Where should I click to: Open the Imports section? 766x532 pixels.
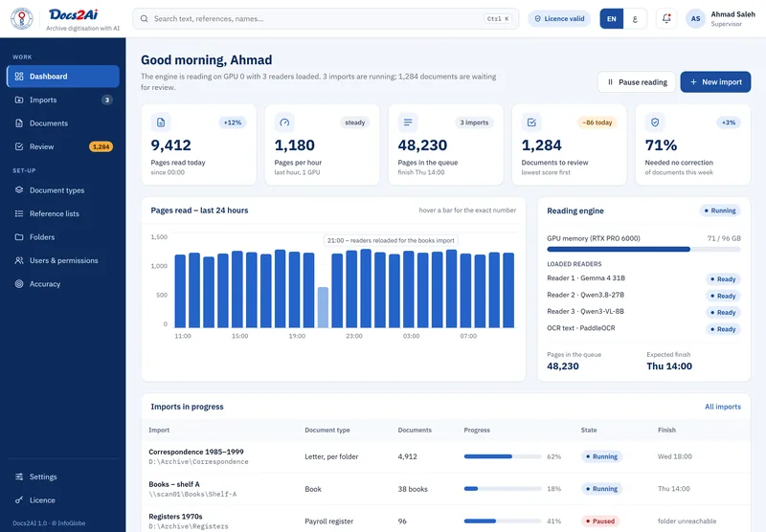tap(63, 100)
